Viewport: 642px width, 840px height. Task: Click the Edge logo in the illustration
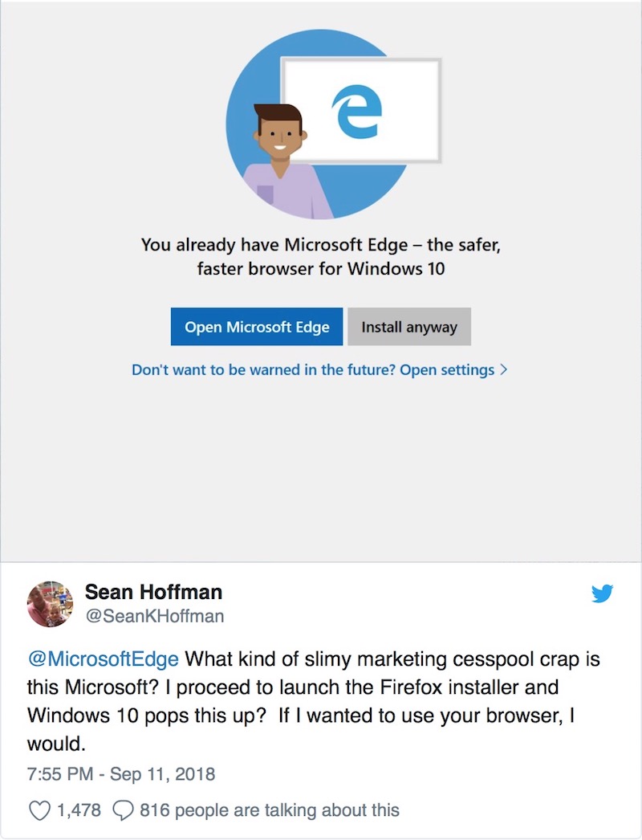coord(356,112)
